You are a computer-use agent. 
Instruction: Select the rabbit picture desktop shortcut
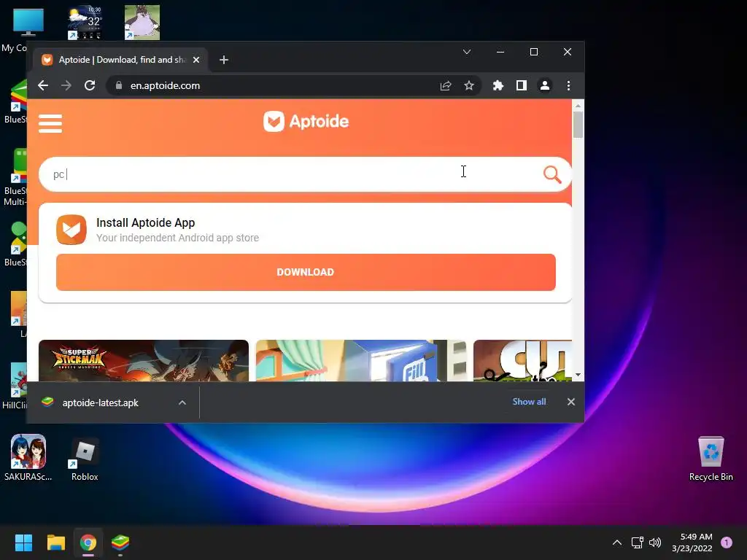coord(142,23)
